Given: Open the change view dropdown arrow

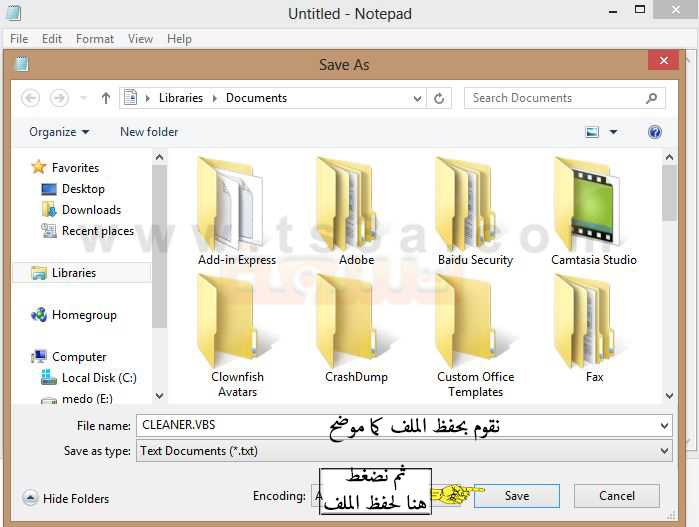Looking at the screenshot, I should 614,132.
